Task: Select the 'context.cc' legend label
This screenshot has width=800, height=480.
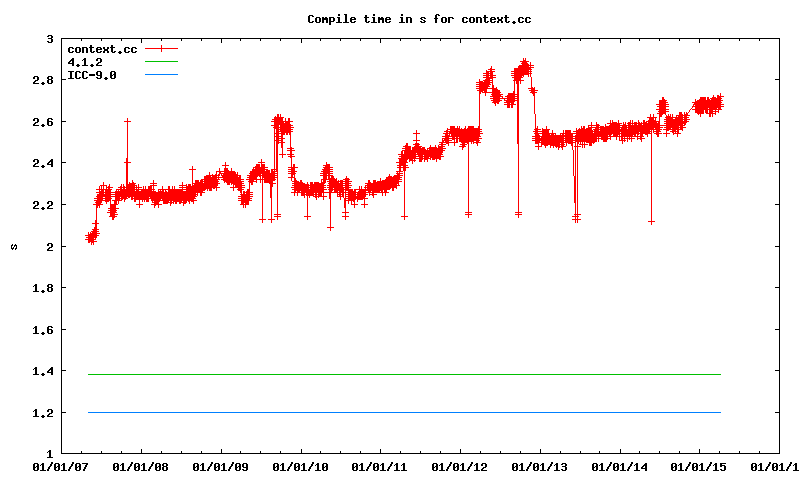Action: (101, 49)
